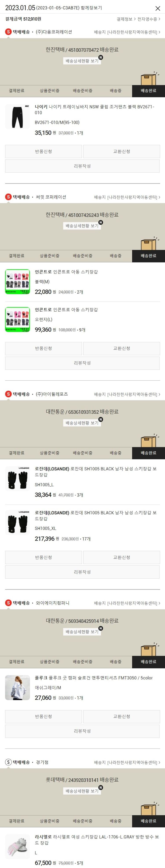Expand 배송지 address for 다움코퍼레이션 order
This screenshot has height=868, width=165.
coord(127,32)
